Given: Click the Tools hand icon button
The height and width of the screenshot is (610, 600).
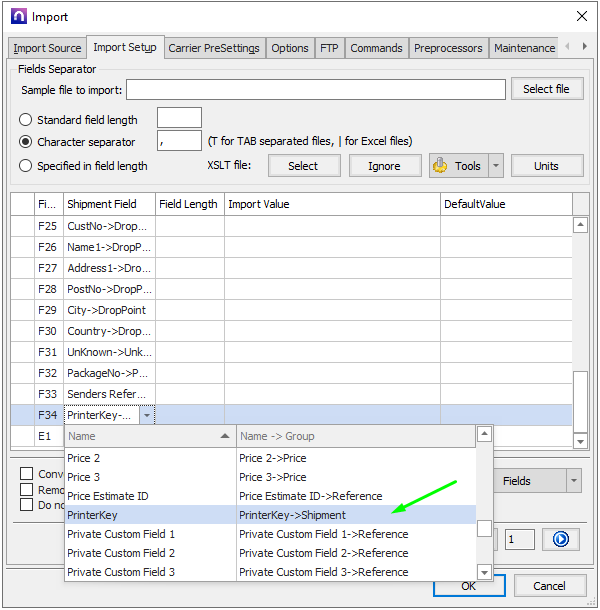Looking at the screenshot, I should (458, 166).
